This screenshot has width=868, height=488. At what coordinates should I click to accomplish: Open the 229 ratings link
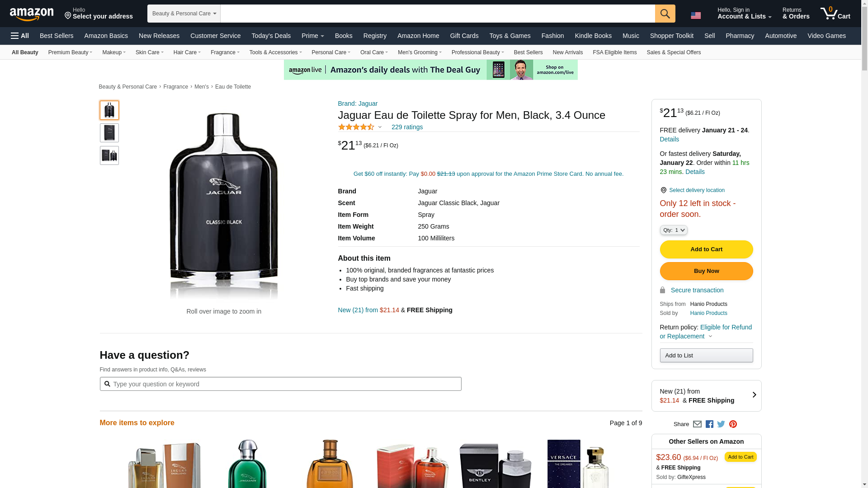coord(407,127)
